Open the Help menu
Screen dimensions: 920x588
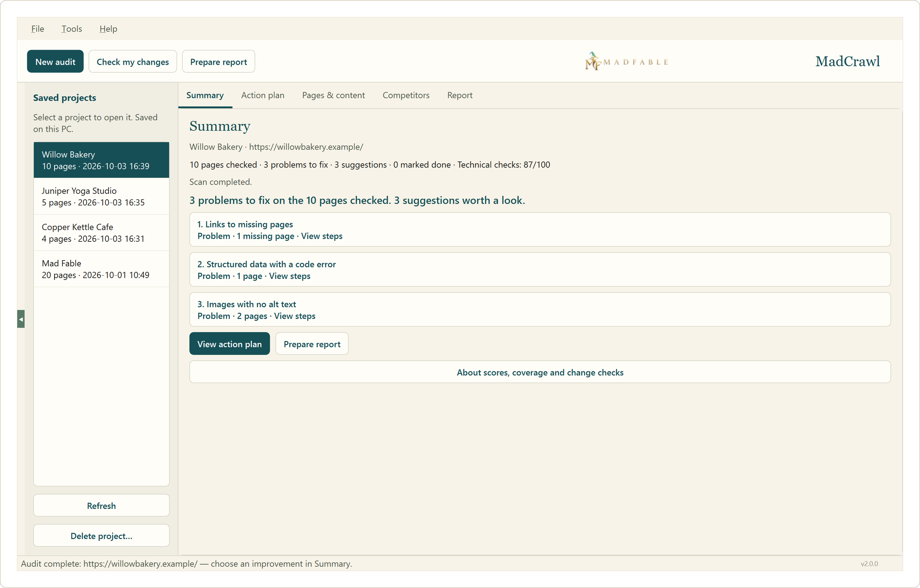108,29
